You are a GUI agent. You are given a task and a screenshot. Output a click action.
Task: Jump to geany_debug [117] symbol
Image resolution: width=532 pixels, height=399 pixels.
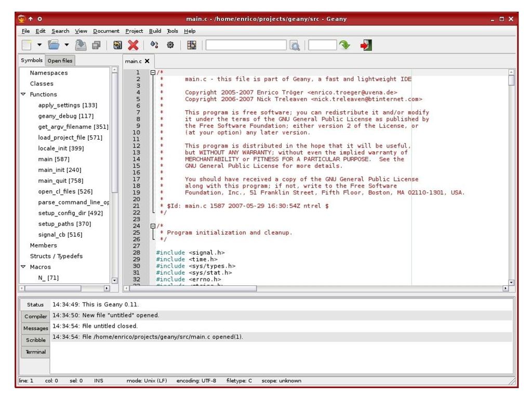(66, 116)
